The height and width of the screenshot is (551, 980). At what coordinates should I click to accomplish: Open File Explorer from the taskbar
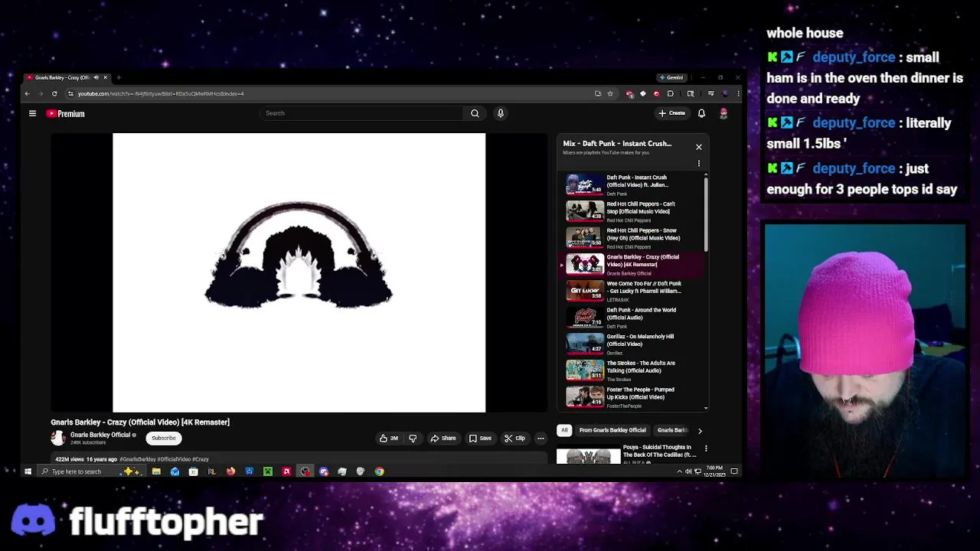click(156, 471)
